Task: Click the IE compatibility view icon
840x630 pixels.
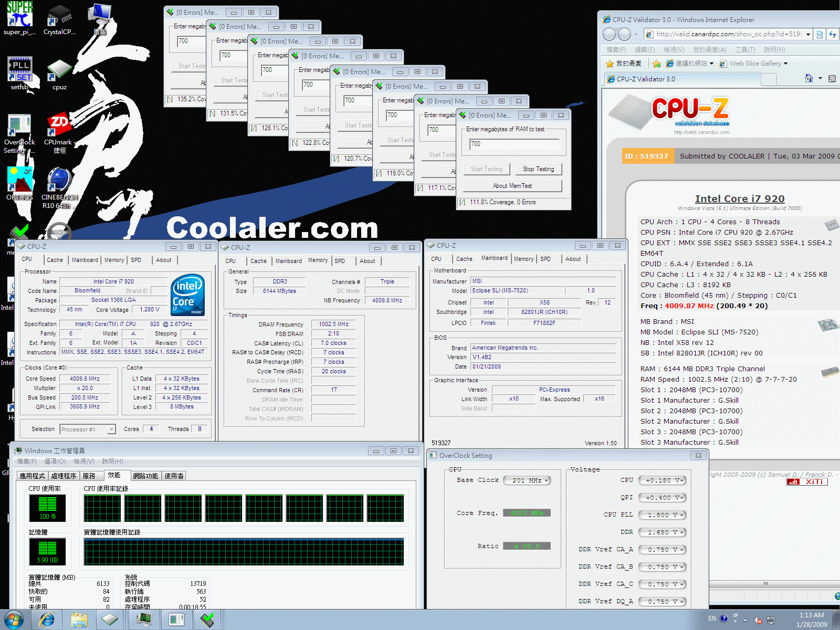Action: [820, 34]
